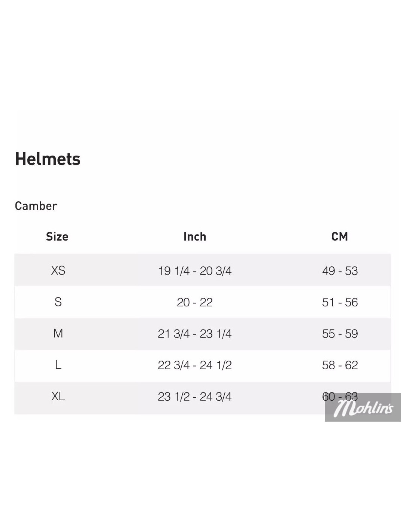Click the 23 1/2 - 24 3/4 inch value
This screenshot has width=412, height=532.
(x=195, y=396)
